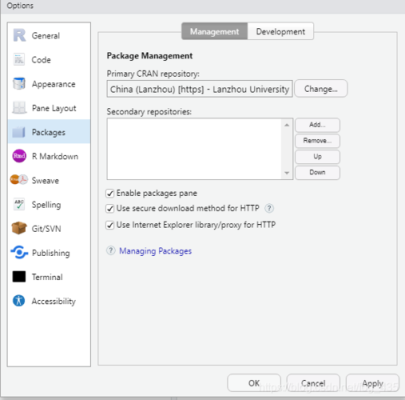The image size is (405, 400).
Task: Select the Management tab
Action: coord(214,32)
